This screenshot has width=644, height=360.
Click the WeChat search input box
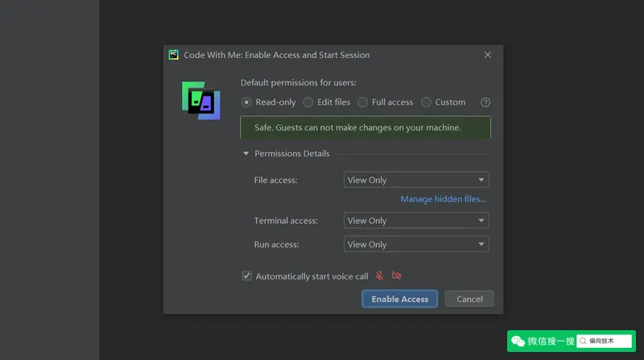605,341
